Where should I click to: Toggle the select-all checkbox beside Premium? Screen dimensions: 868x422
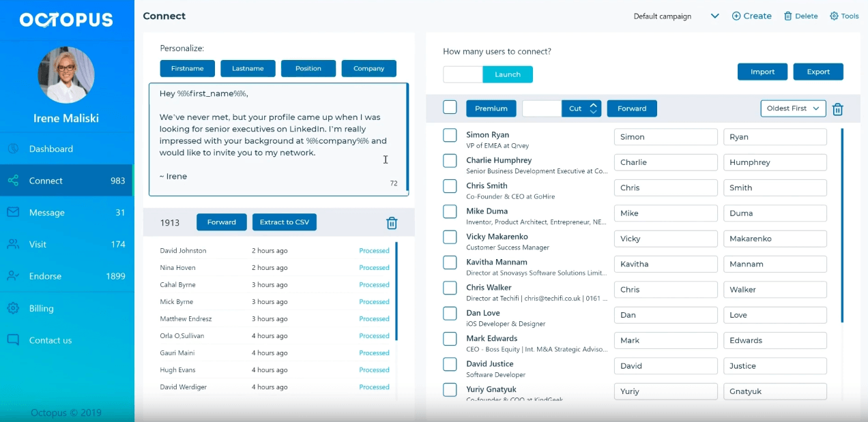450,108
